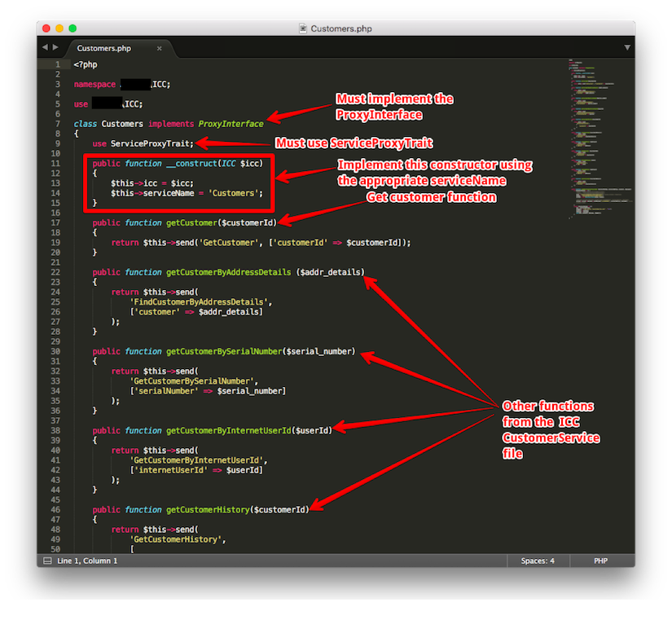
Task: Click the __construct function name
Action: click(x=192, y=164)
